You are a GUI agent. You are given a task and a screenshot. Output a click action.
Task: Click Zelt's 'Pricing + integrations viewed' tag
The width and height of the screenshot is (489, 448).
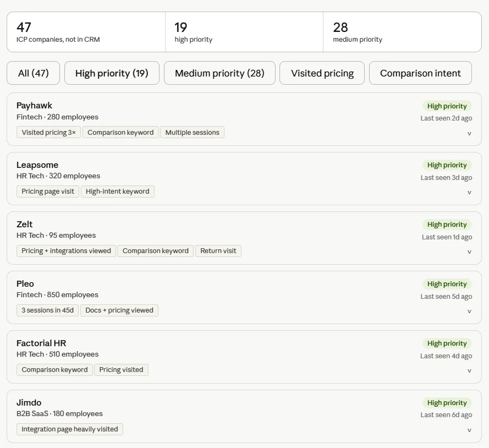click(66, 251)
